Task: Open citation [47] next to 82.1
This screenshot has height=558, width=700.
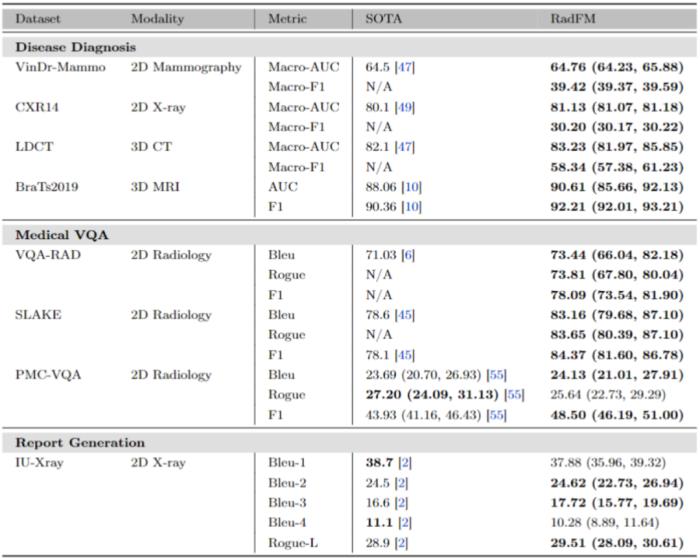Action: click(405, 147)
